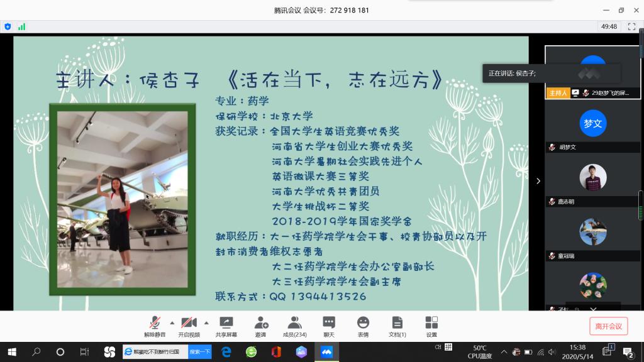The width and height of the screenshot is (644, 362).
Task: Unmute microphone with 解除静音 button
Action: click(155, 326)
